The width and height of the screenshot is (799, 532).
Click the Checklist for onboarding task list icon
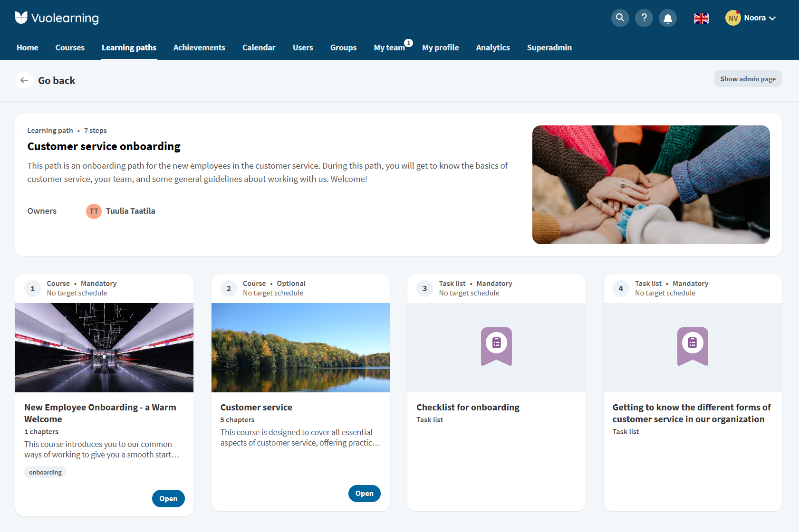[496, 346]
